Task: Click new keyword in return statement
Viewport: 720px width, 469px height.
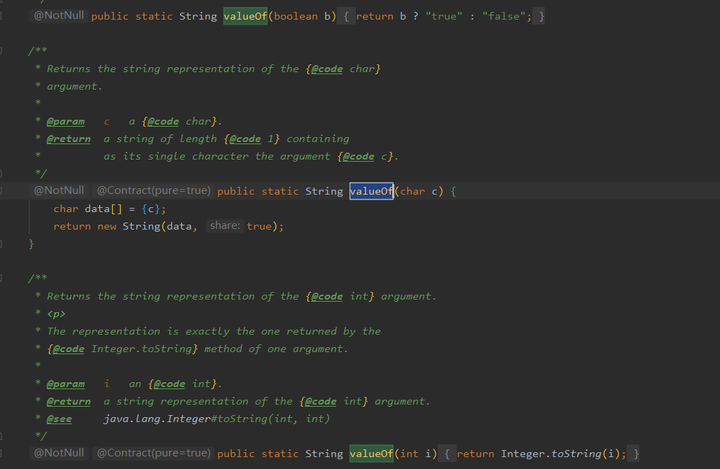Action: point(107,226)
